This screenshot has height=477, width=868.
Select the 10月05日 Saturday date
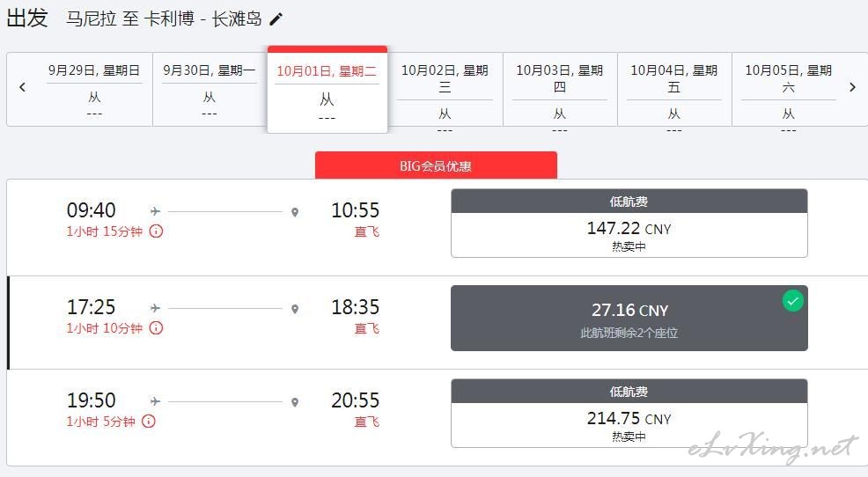tap(788, 89)
